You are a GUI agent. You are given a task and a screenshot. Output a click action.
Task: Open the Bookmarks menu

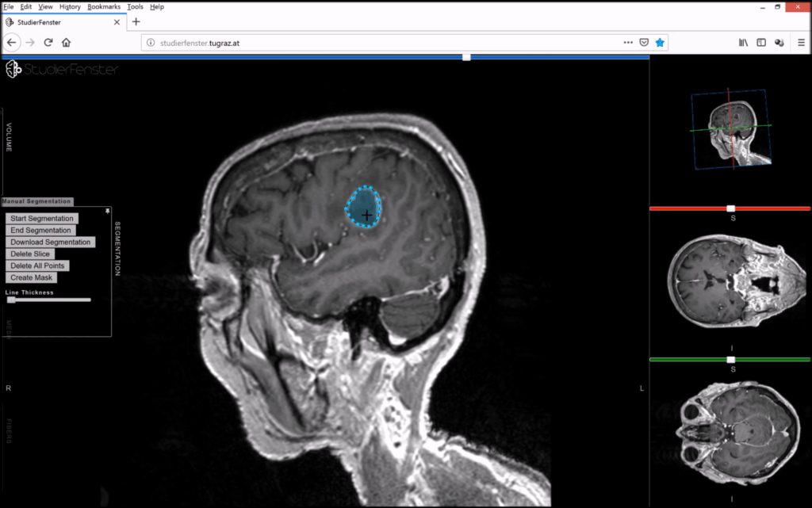click(104, 6)
